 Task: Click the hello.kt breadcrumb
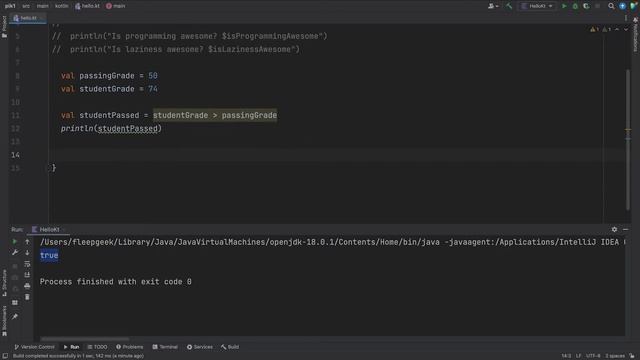click(87, 6)
